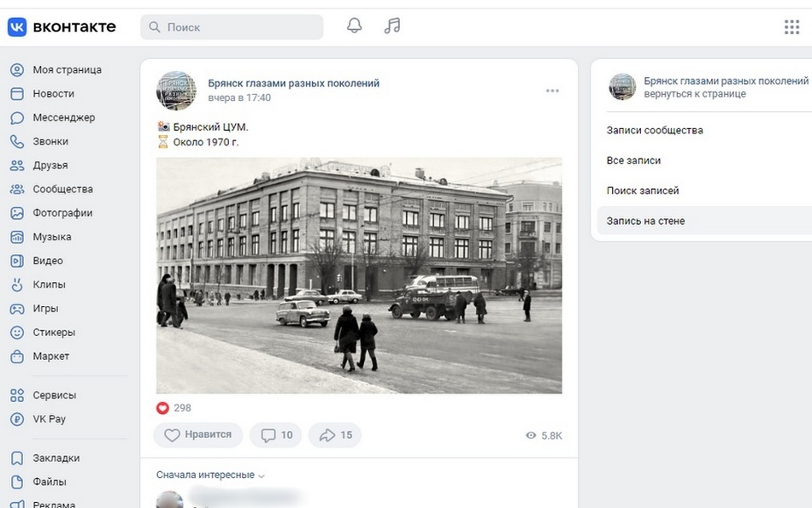
Task: Go to Calls in the sidebar
Action: pyautogui.click(x=50, y=141)
